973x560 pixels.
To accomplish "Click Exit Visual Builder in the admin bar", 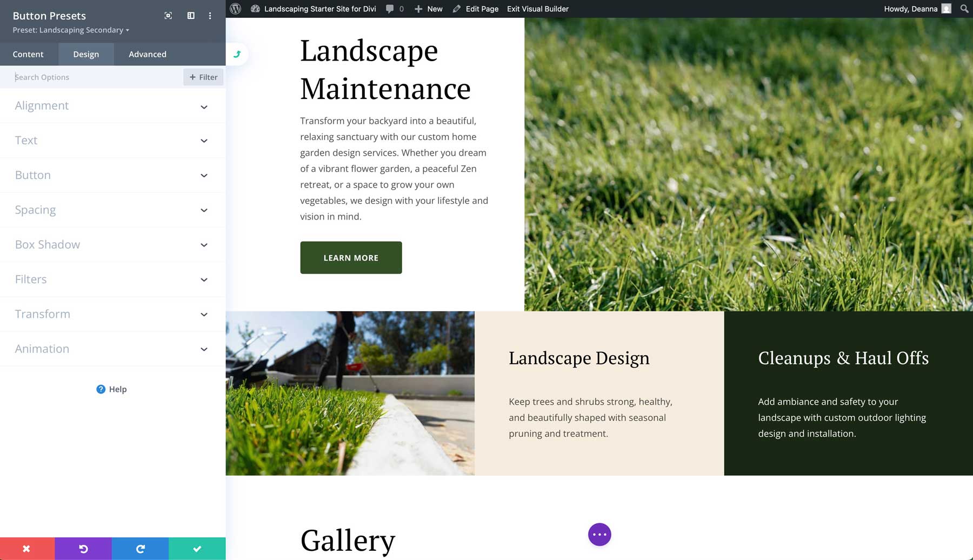I will point(537,9).
